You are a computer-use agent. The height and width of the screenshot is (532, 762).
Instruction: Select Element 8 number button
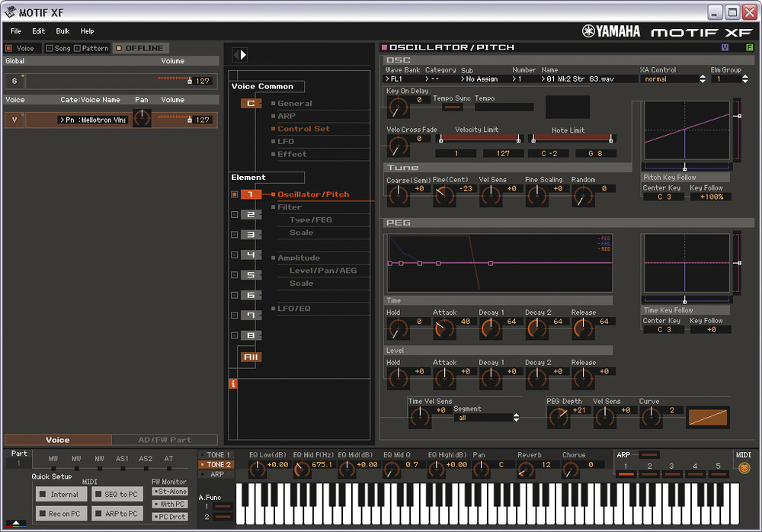pyautogui.click(x=251, y=335)
